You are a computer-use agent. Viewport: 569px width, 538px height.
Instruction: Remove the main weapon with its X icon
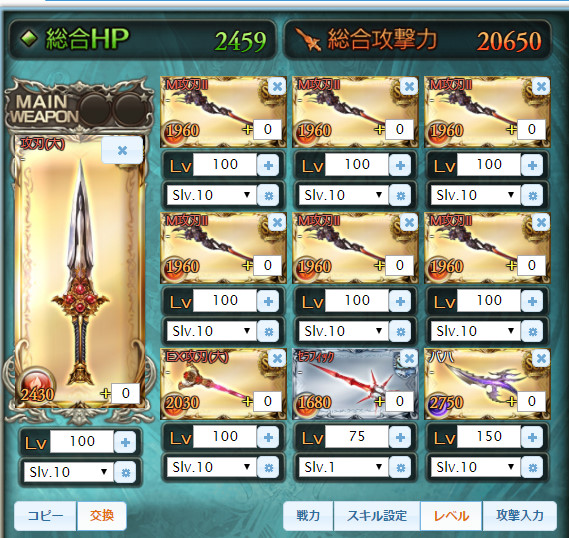click(122, 150)
